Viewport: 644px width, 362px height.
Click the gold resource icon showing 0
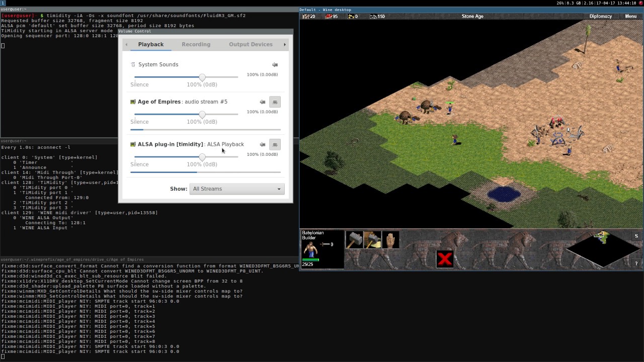(x=350, y=17)
